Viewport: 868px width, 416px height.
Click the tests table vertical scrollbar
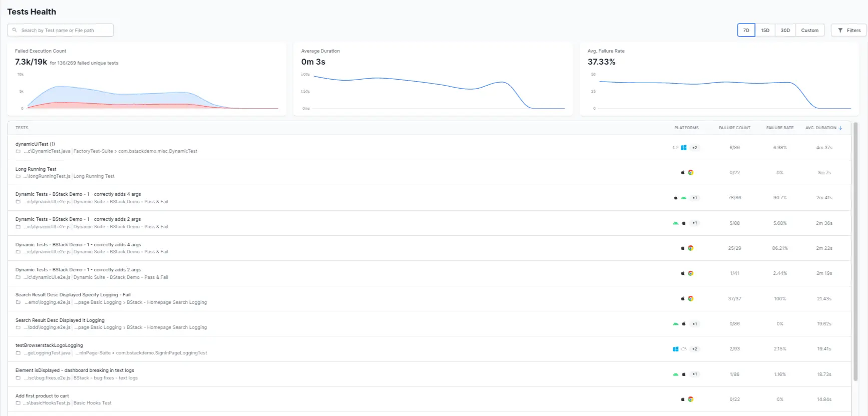[855, 250]
